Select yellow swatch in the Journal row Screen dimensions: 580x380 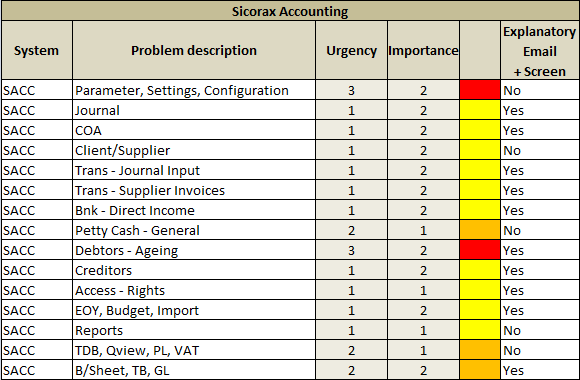(x=480, y=110)
